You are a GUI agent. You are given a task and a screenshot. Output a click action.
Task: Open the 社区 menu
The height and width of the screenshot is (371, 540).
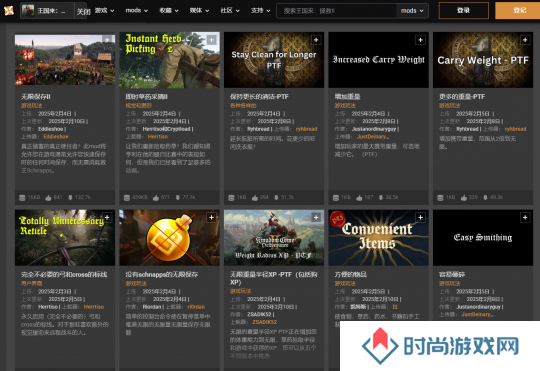pyautogui.click(x=230, y=11)
